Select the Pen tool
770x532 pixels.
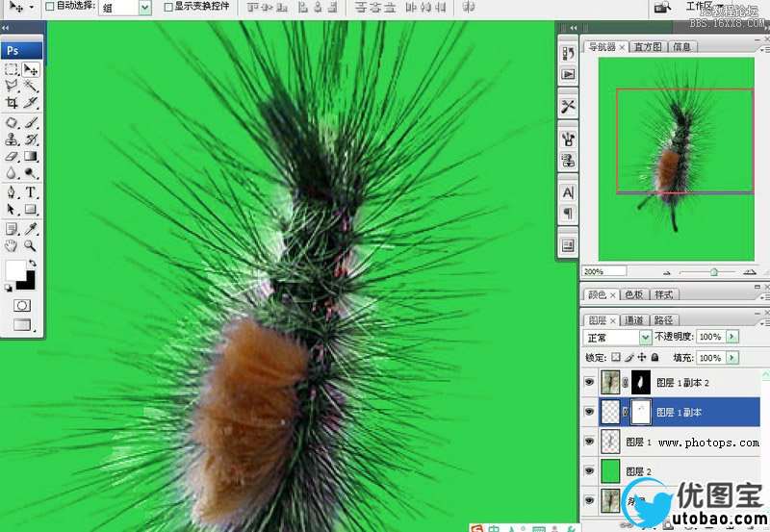pos(12,191)
